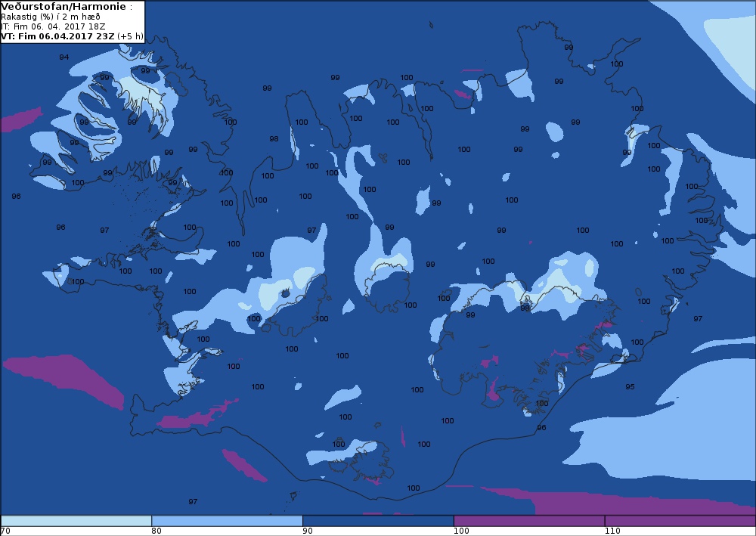Select the 'Rakastig (%) í 2 m hæð' line
756x536 pixels.
[x=51, y=17]
